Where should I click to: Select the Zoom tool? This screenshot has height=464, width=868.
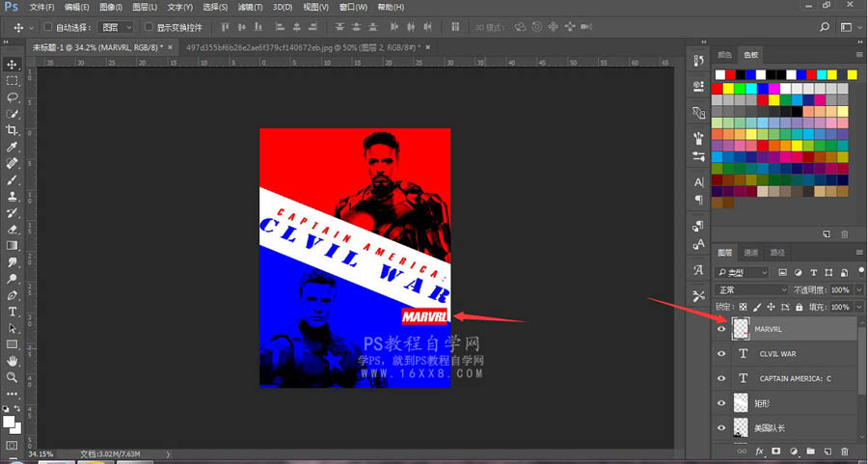(x=12, y=377)
